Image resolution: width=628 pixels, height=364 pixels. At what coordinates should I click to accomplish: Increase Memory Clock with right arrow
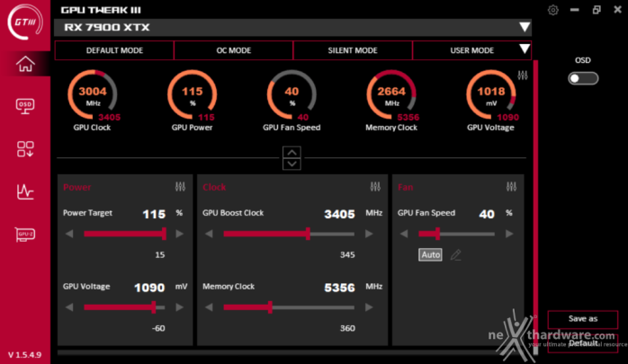point(369,307)
